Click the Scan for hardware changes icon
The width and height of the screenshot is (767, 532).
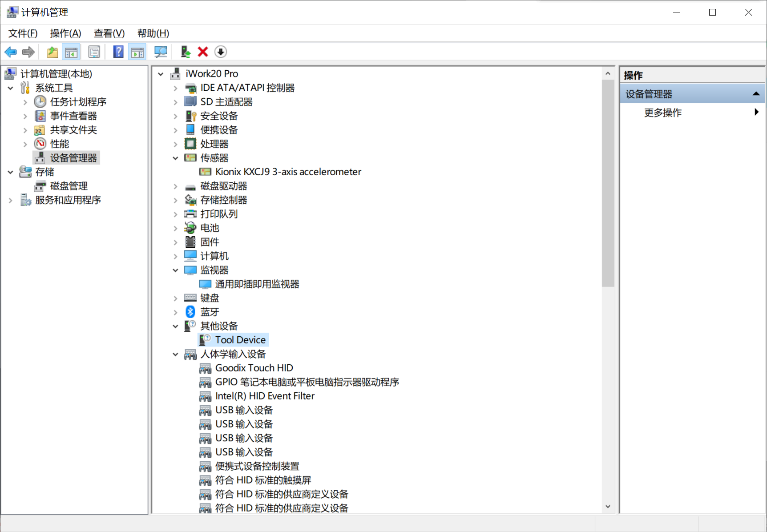[x=161, y=52]
